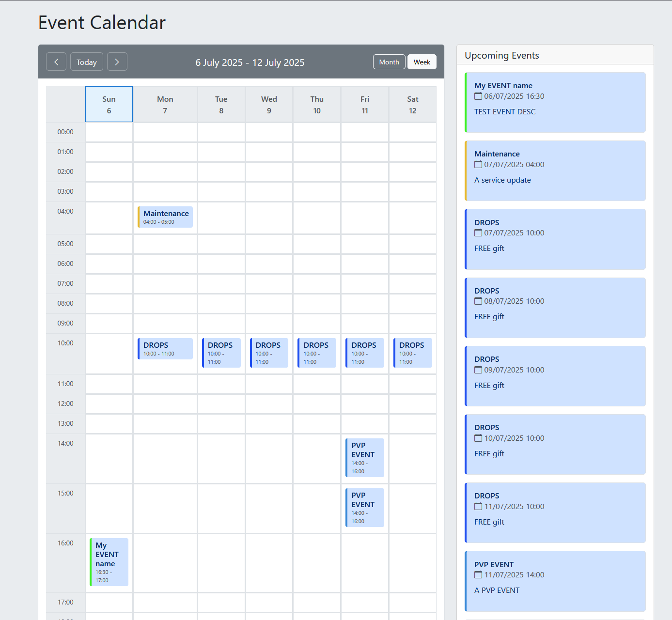Image resolution: width=672 pixels, height=620 pixels.
Task: Open Friday's PVP EVENT at 14:00 row
Action: pos(364,457)
